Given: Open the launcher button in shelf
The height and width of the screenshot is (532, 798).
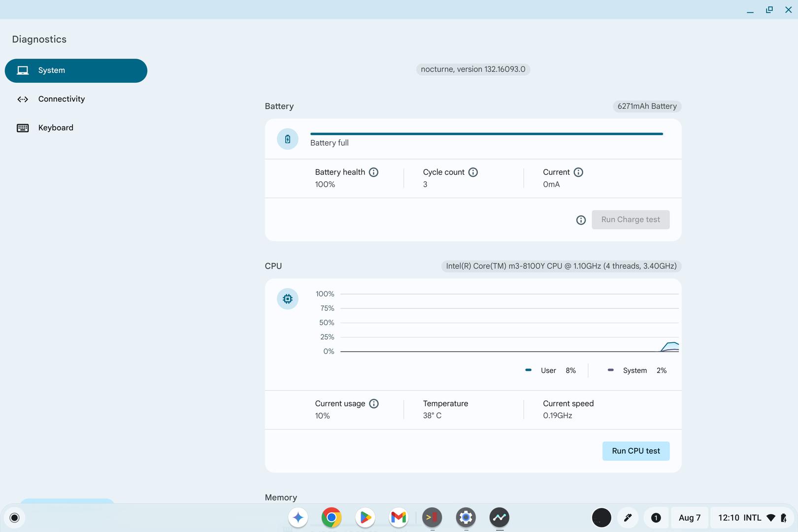Looking at the screenshot, I should point(14,518).
